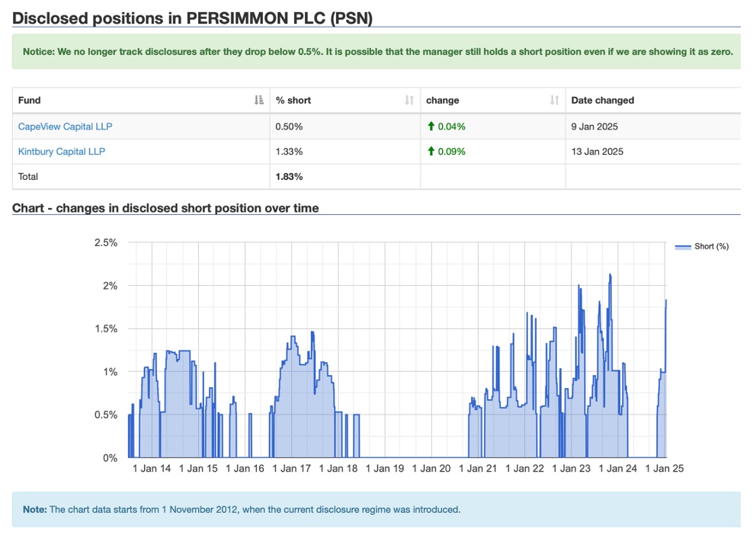Select the 0.04% change value
This screenshot has width=756, height=538.
pos(451,126)
